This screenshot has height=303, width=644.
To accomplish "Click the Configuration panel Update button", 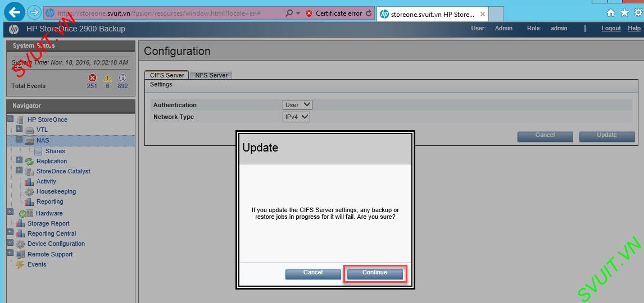I will coord(606,136).
